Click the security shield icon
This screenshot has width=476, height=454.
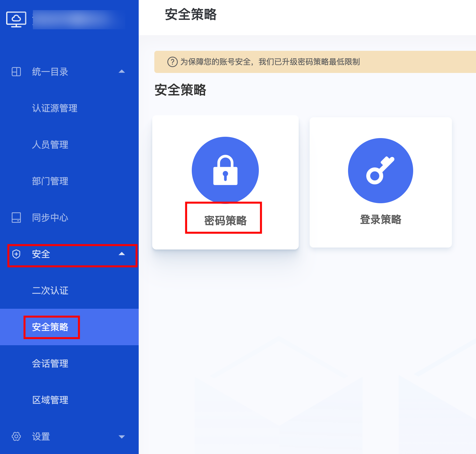pos(16,254)
